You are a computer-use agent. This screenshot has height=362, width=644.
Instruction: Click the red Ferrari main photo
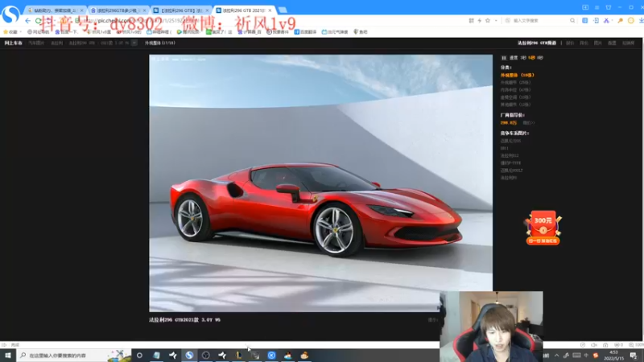(320, 183)
